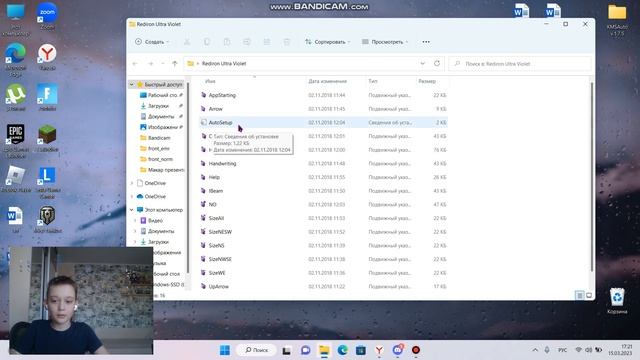Open the This PC desktop icon

(16, 20)
